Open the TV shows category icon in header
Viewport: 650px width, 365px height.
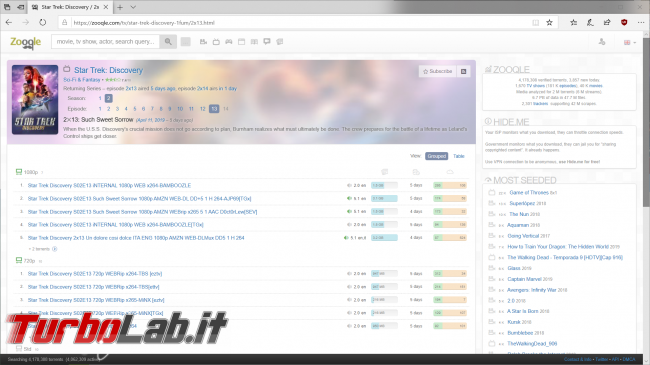coord(216,41)
